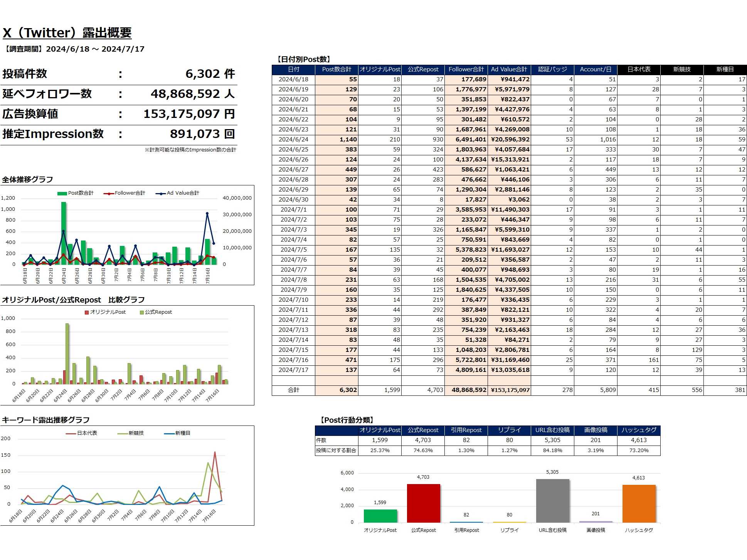Click the X（Twitter）露出概要 title
The width and height of the screenshot is (747, 560).
coord(67,33)
